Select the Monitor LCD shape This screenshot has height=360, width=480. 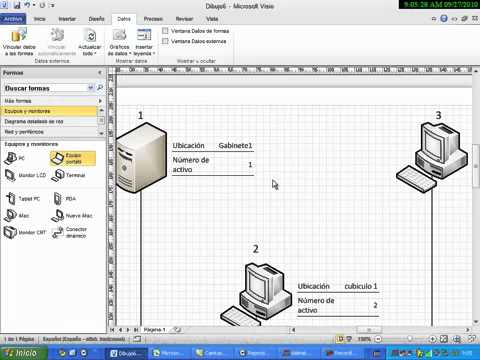(x=25, y=175)
